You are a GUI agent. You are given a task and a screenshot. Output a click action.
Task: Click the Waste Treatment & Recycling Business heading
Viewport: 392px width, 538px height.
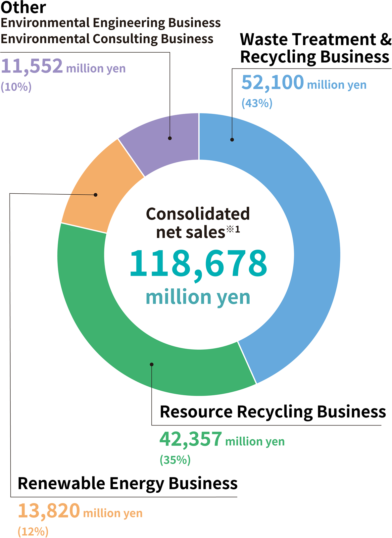point(315,48)
